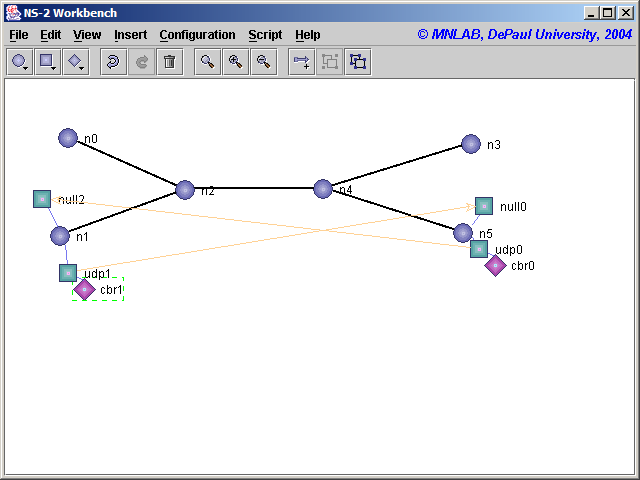
Task: Click the zoom out magnifier button
Action: (x=264, y=62)
